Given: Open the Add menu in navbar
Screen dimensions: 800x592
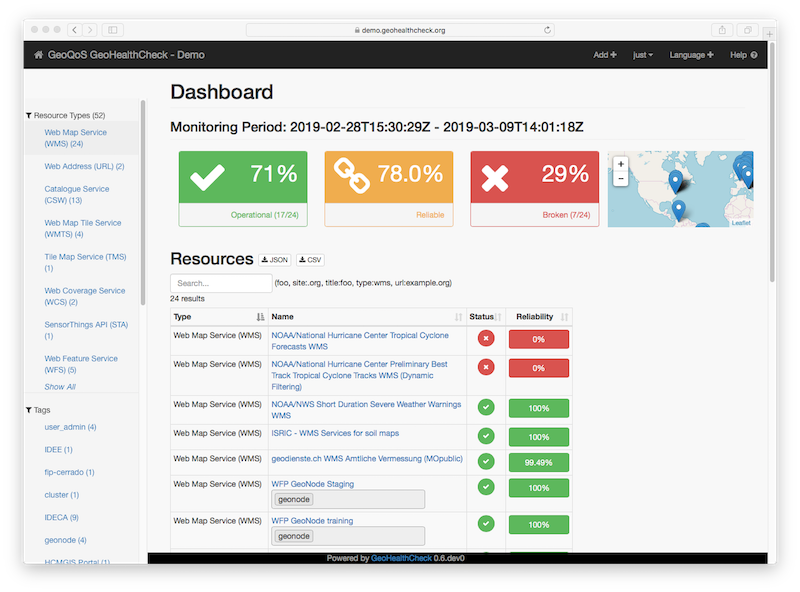Looking at the screenshot, I should tap(604, 55).
